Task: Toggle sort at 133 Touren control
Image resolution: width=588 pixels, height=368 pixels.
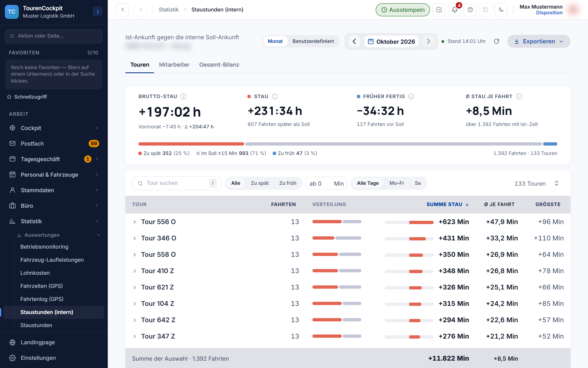Action: (x=556, y=183)
